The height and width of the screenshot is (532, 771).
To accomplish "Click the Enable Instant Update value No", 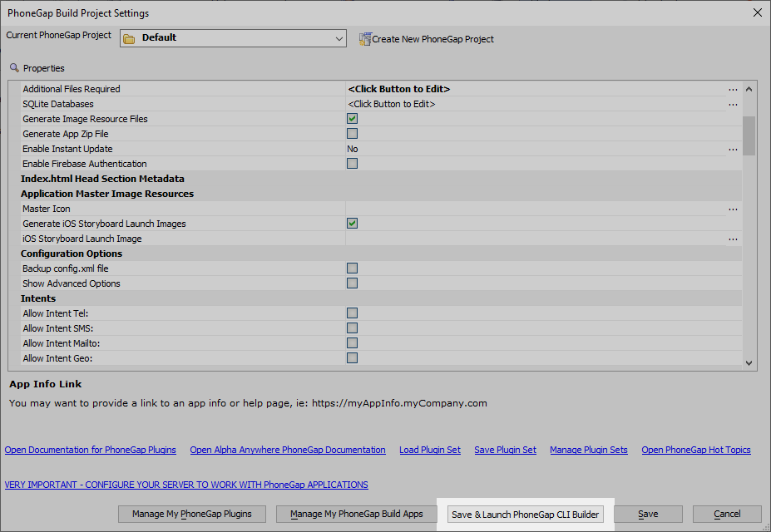I will (353, 149).
